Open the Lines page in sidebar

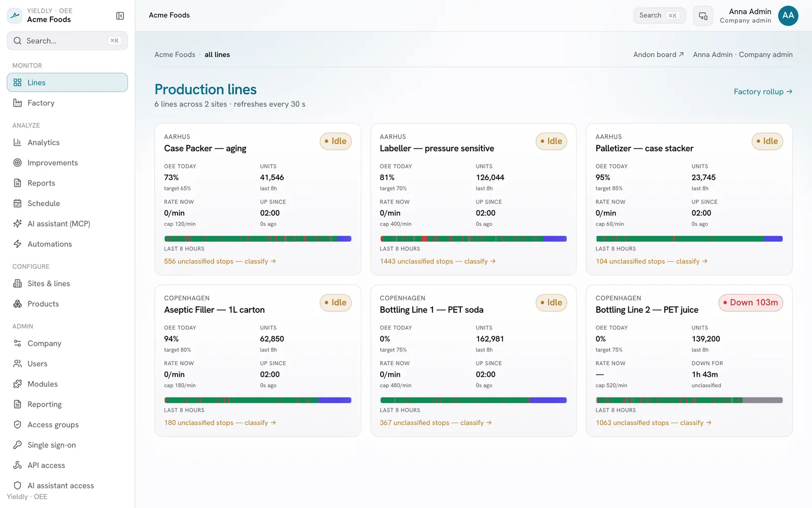(x=67, y=82)
